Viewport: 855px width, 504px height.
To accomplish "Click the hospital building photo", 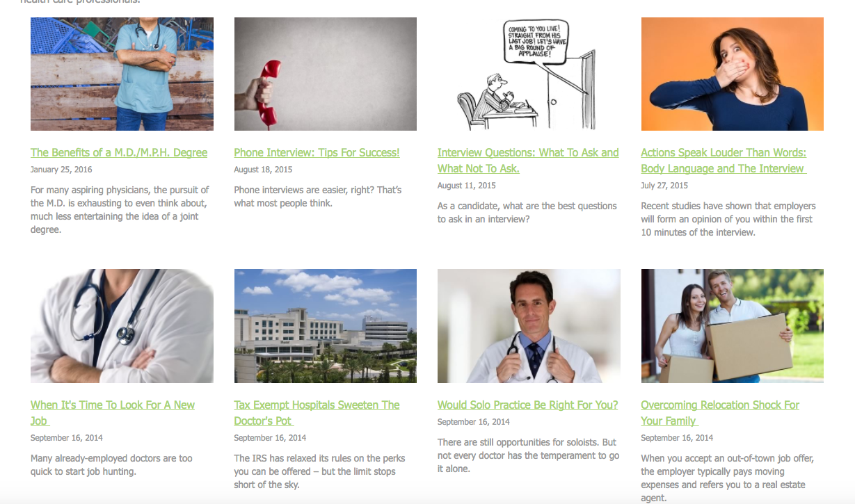I will pos(326,326).
